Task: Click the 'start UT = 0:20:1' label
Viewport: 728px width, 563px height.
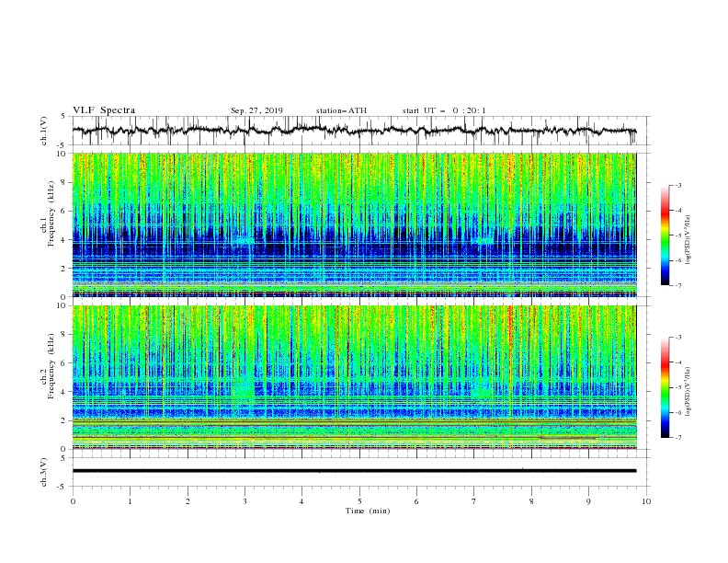Action: click(444, 110)
